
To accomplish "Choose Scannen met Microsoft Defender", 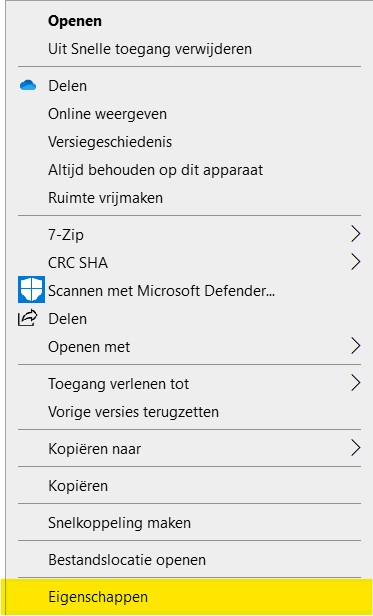I will 161,291.
